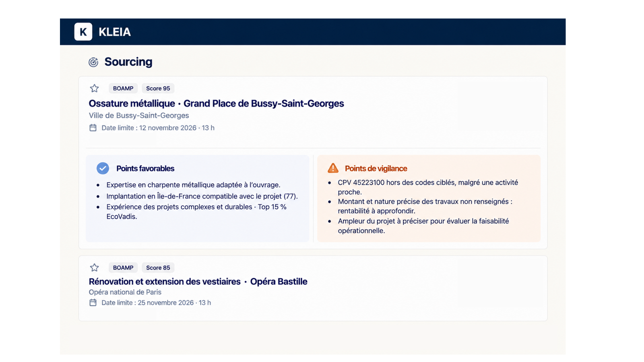Open the Rénovation et extension des vestiaires tender
The height and width of the screenshot is (362, 644).
click(198, 282)
